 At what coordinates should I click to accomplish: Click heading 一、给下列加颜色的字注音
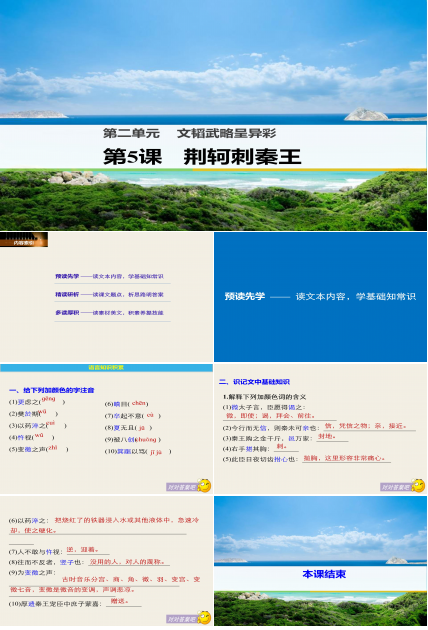pos(51,390)
